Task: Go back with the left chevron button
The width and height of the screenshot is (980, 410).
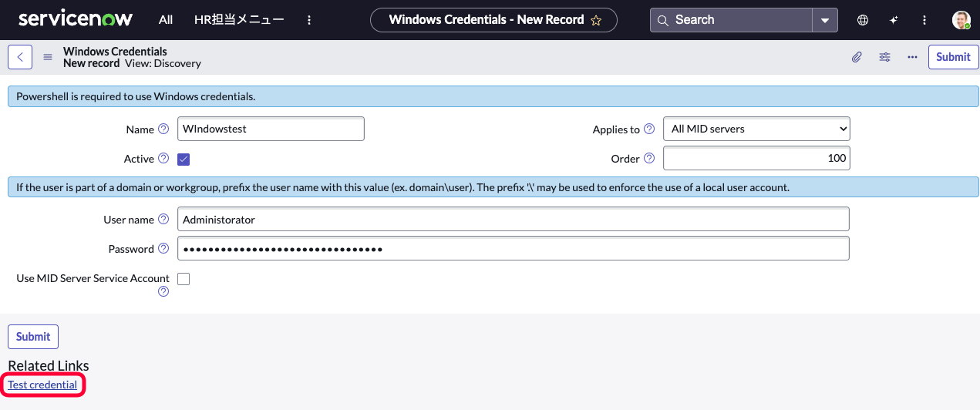Action: coord(20,57)
